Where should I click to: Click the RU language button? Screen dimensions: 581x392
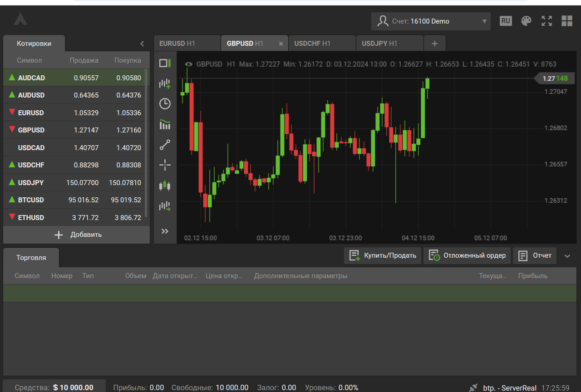click(x=506, y=21)
